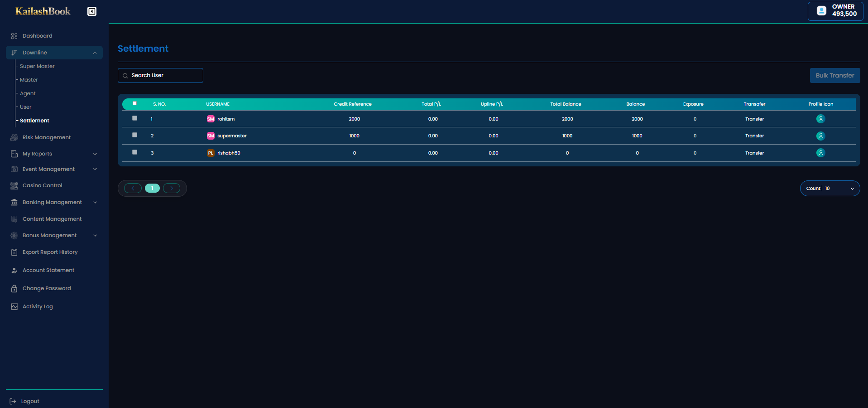Image resolution: width=868 pixels, height=408 pixels.
Task: Expand the Event Management chevron
Action: pyautogui.click(x=95, y=169)
